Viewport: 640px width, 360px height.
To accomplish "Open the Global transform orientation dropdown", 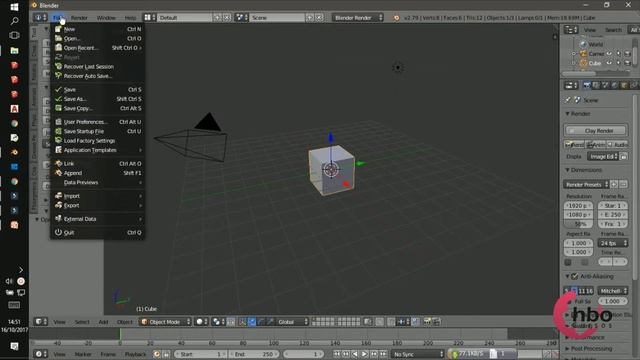I will click(292, 322).
